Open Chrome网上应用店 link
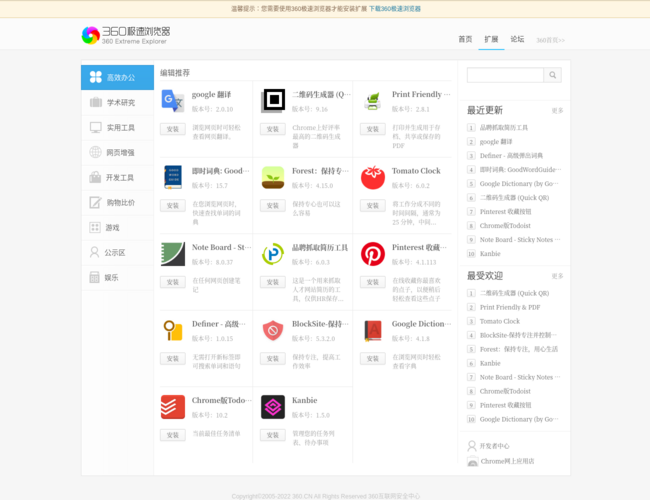Viewport: 650px width, 500px height. pyautogui.click(x=507, y=461)
